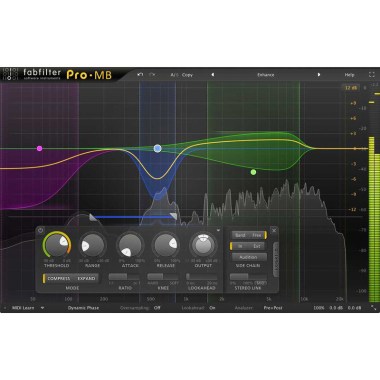Set side chain input to Ext
The image size is (380, 380).
257,246
